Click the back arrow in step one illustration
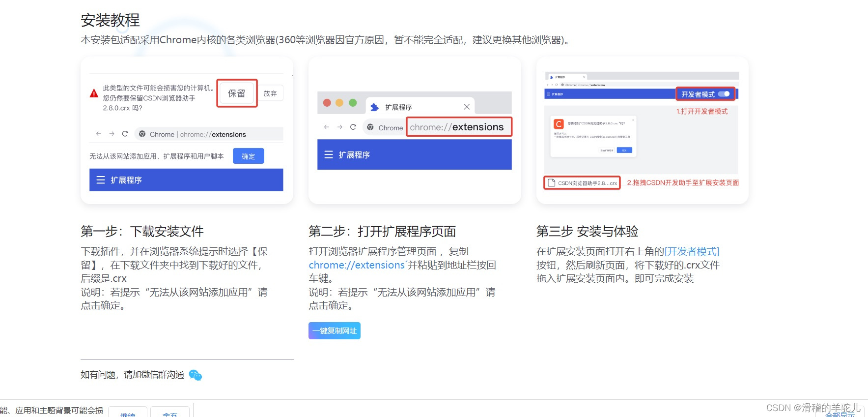This screenshot has height=417, width=868. pyautogui.click(x=99, y=134)
